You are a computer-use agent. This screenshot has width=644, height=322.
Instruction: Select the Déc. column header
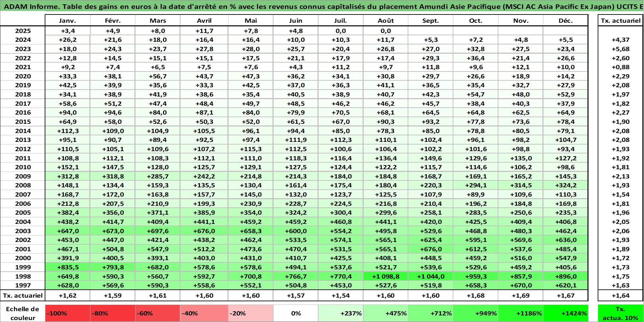pyautogui.click(x=565, y=20)
